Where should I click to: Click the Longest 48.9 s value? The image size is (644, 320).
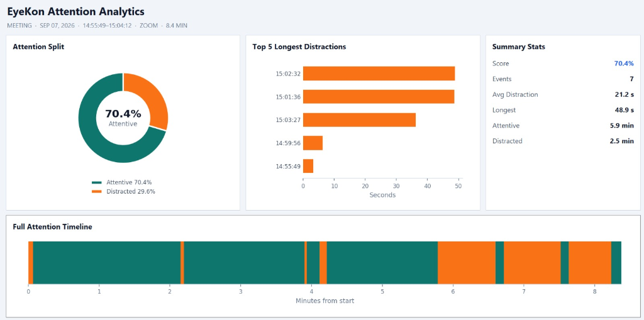click(x=623, y=110)
